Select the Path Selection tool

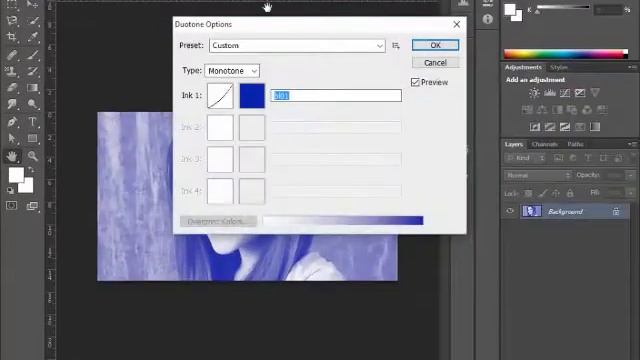11,139
